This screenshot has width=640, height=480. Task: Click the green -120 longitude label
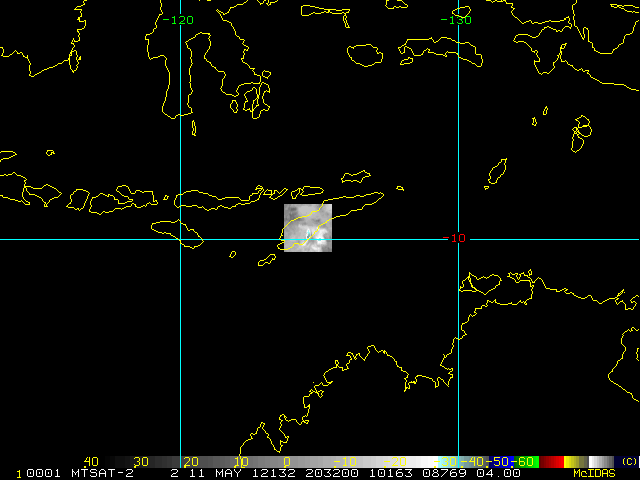point(180,20)
